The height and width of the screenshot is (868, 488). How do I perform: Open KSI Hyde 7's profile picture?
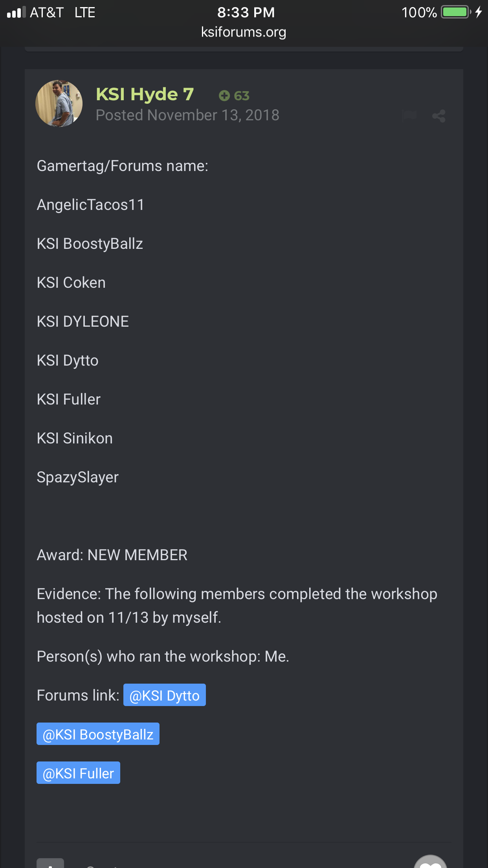tap(59, 104)
